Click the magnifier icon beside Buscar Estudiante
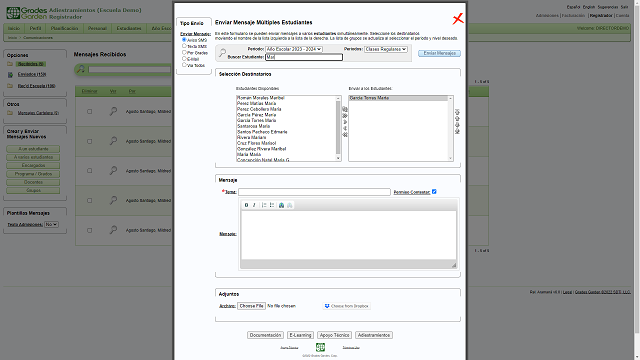Image resolution: width=640 pixels, height=360 pixels. pyautogui.click(x=222, y=53)
